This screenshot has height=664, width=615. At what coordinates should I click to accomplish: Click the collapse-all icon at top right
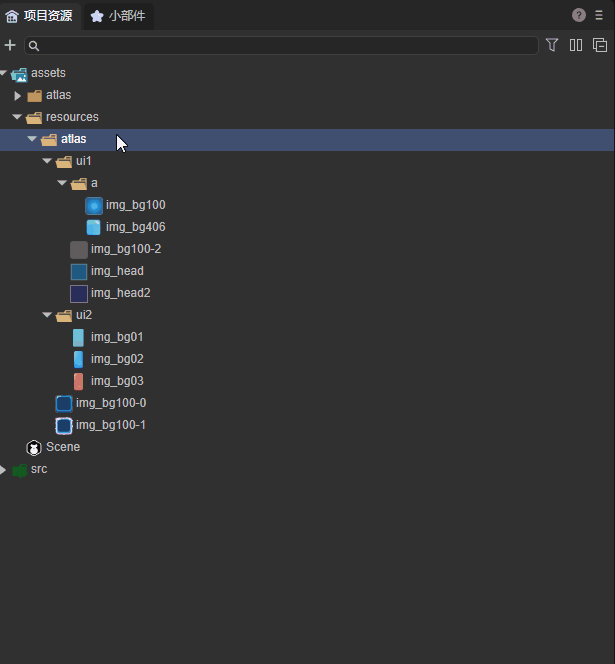pyautogui.click(x=600, y=45)
